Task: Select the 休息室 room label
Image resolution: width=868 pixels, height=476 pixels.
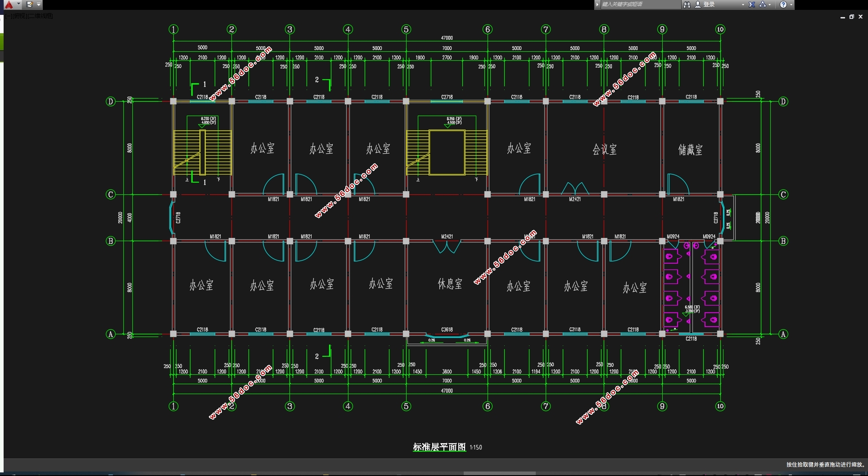Action: (x=450, y=283)
